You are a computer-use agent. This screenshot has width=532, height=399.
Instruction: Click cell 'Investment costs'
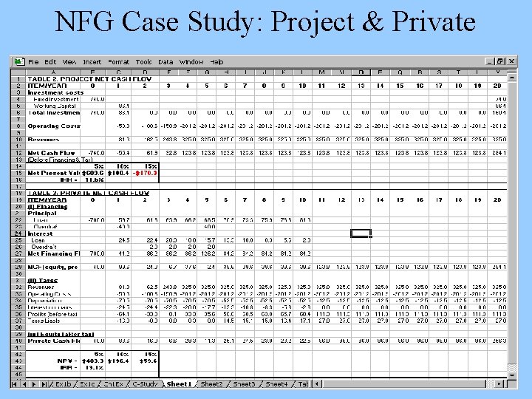55,92
